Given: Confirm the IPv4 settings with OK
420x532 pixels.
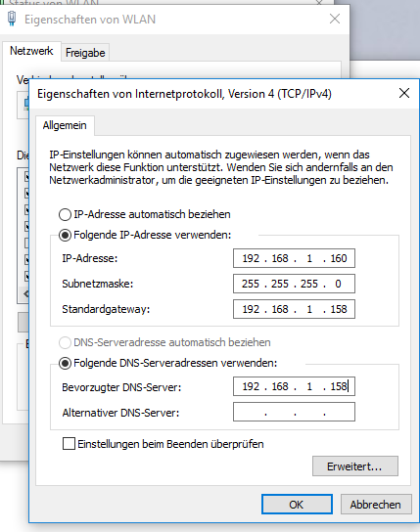Looking at the screenshot, I should (297, 505).
